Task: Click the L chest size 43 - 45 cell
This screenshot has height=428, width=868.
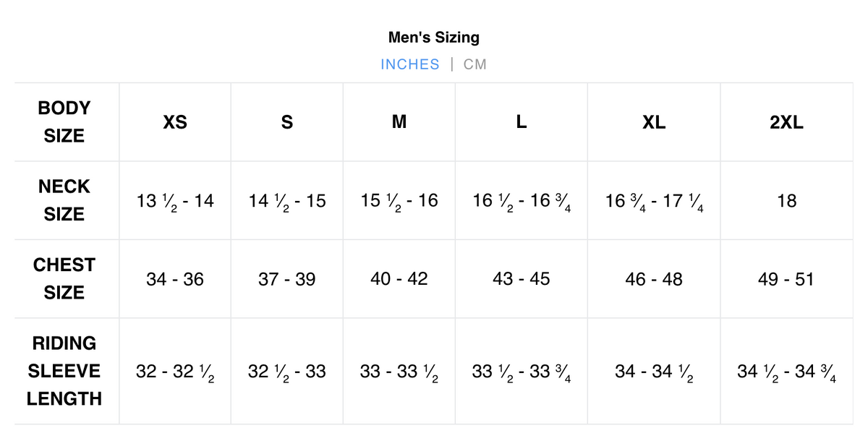Action: coord(521,279)
